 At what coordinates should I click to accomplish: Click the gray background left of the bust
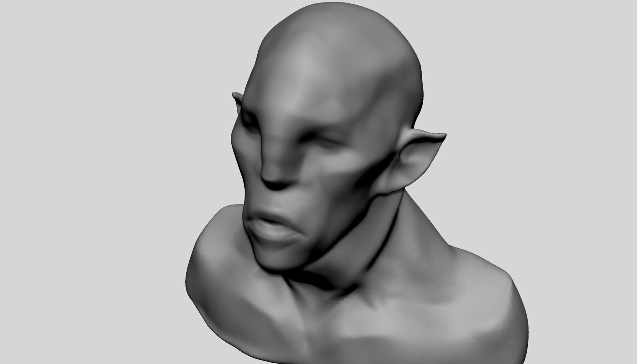[88, 177]
